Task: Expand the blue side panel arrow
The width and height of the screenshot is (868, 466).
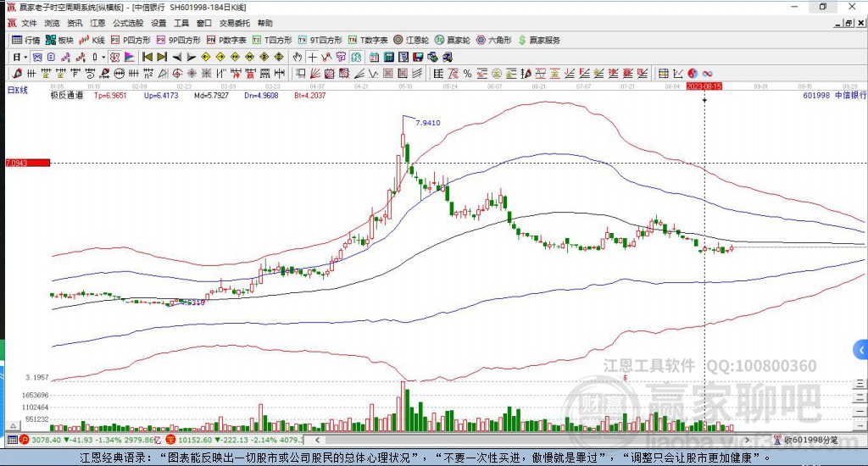Action: pyautogui.click(x=860, y=350)
